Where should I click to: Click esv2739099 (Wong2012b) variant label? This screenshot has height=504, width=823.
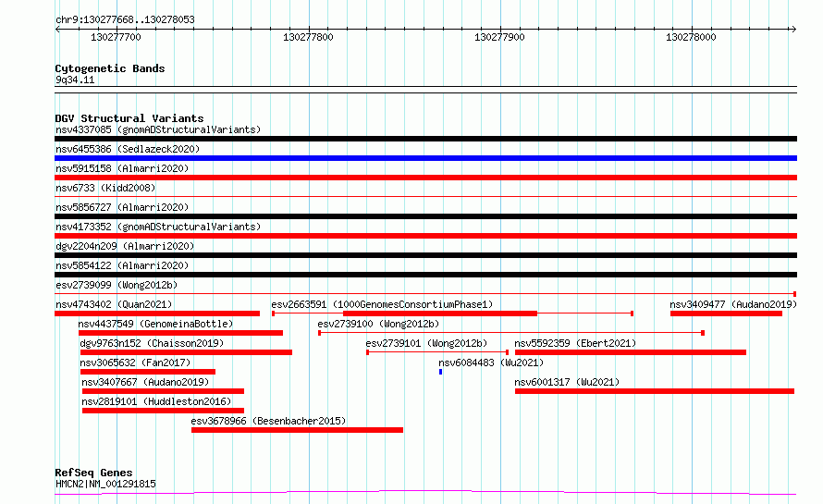117,285
